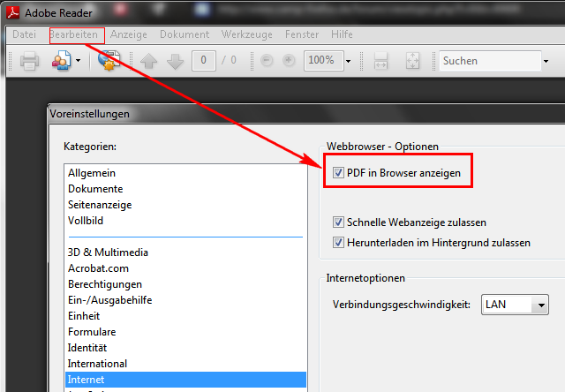
Task: Select the Seitenanzeige category
Action: (185, 205)
